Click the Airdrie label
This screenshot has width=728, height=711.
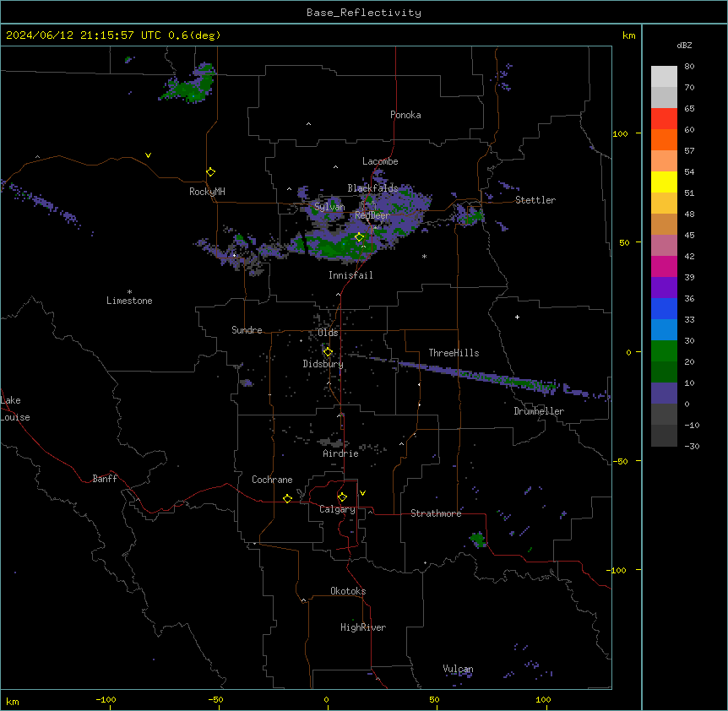pyautogui.click(x=341, y=453)
